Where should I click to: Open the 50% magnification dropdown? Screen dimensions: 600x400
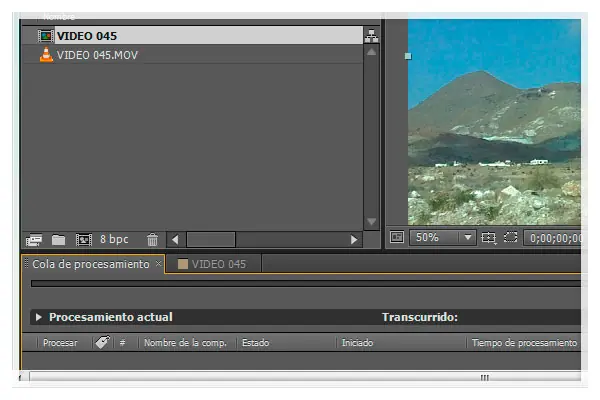pyautogui.click(x=443, y=238)
